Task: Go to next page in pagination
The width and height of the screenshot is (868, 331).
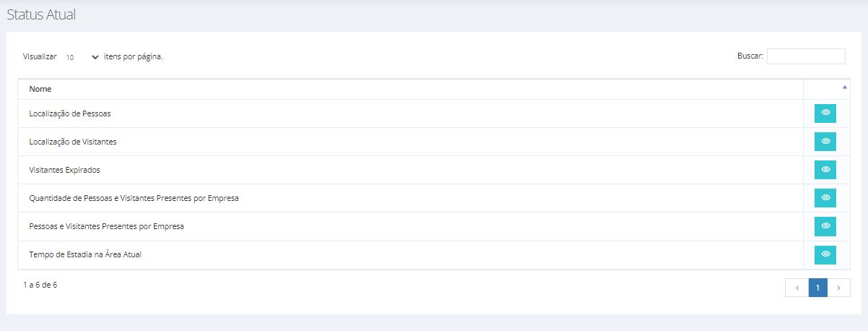Action: [x=838, y=288]
